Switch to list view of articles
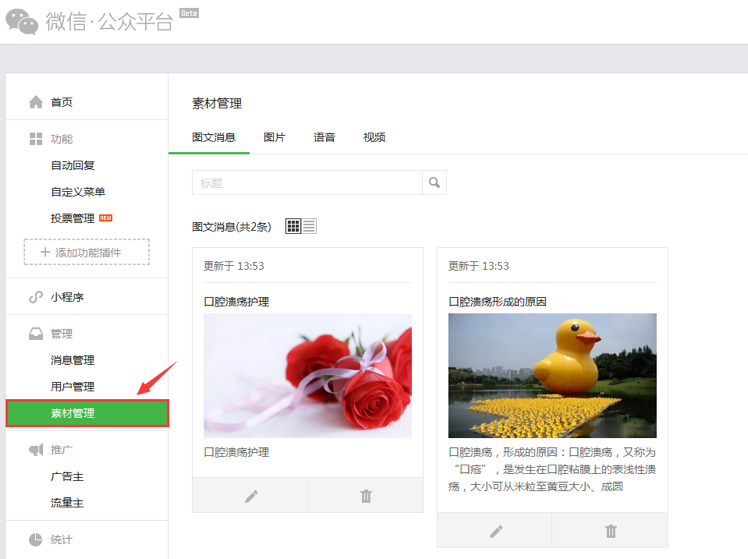Image resolution: width=748 pixels, height=559 pixels. click(x=309, y=226)
